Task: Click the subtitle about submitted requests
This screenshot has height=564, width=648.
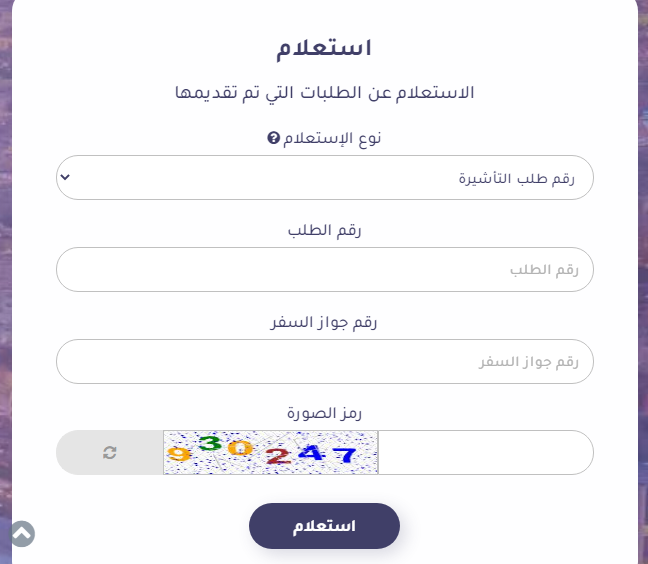Action: [x=324, y=93]
